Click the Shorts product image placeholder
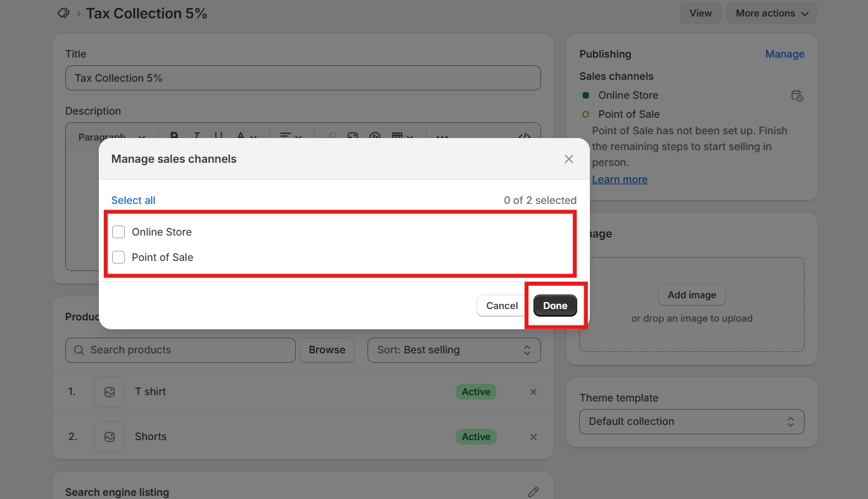 [110, 437]
